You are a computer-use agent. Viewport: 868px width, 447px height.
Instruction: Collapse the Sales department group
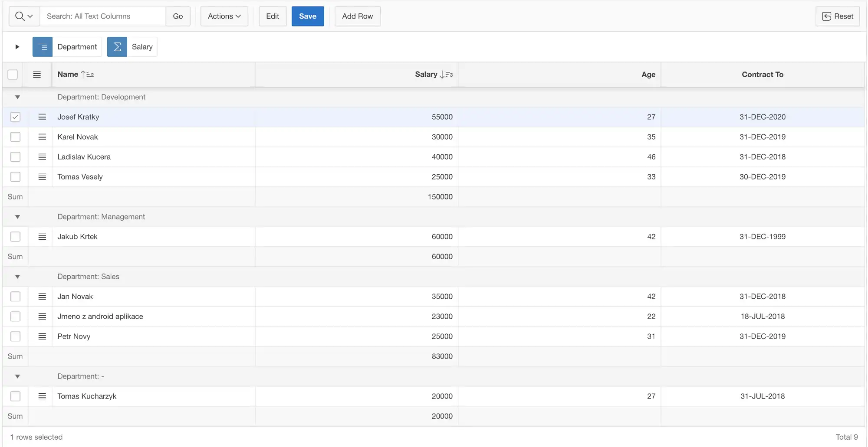(x=17, y=277)
